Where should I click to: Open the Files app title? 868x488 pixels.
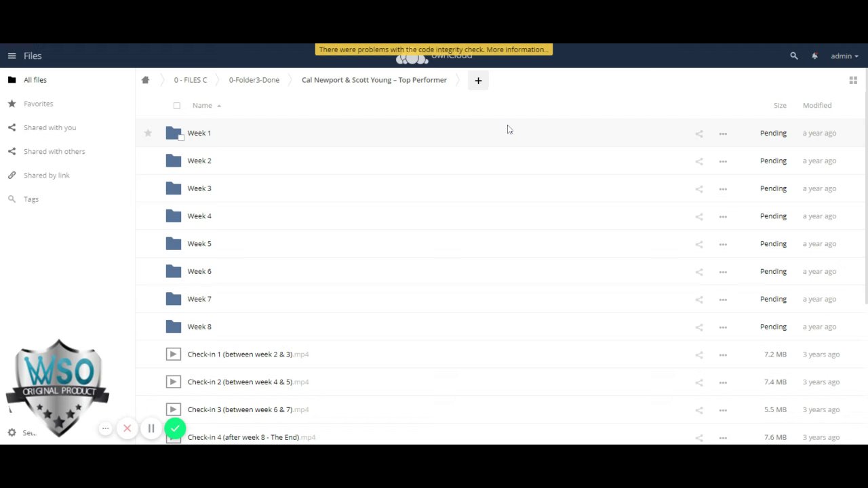[x=33, y=56]
